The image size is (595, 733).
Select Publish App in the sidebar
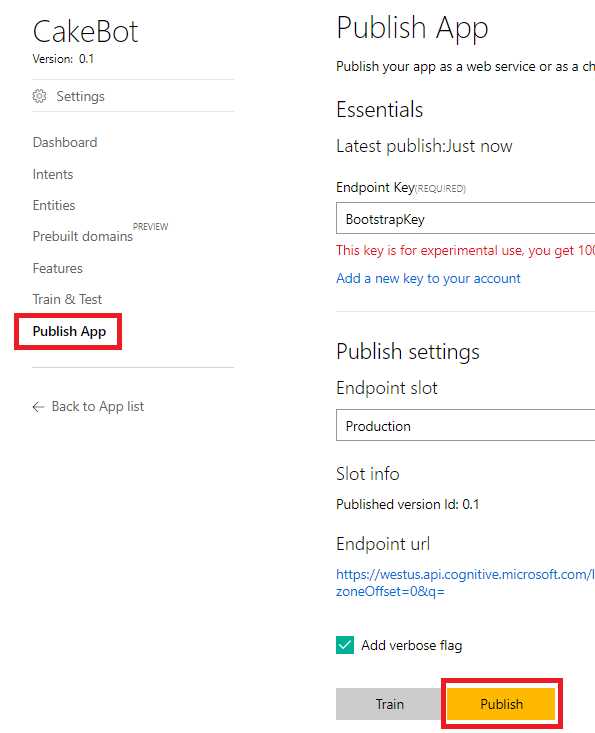(69, 331)
